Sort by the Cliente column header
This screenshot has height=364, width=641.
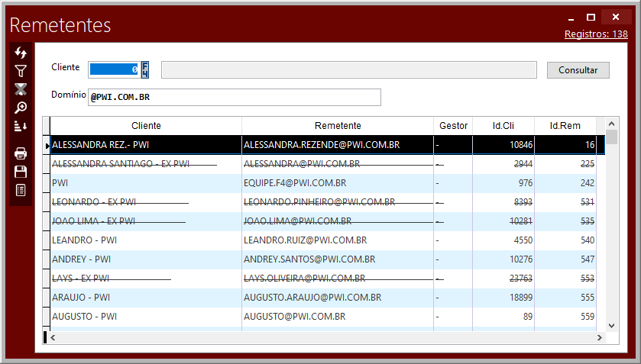146,126
